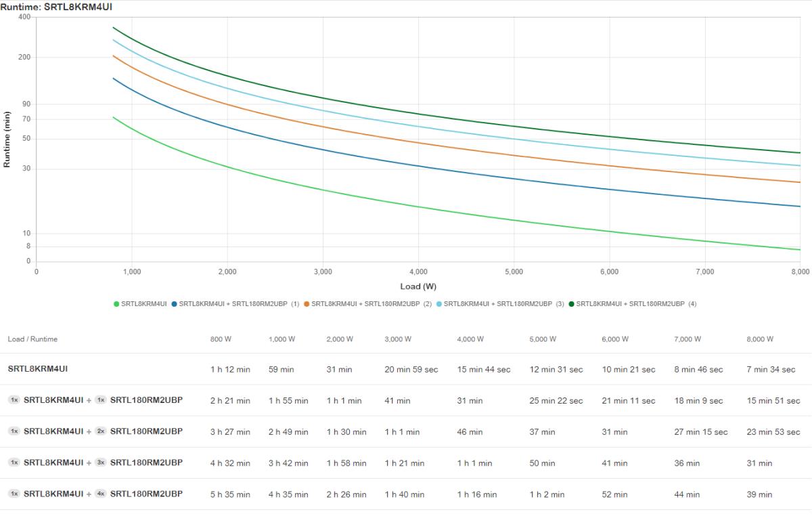This screenshot has height=516, width=812.
Task: Click the '5 h 35 min' runtime cell
Action: 230,494
